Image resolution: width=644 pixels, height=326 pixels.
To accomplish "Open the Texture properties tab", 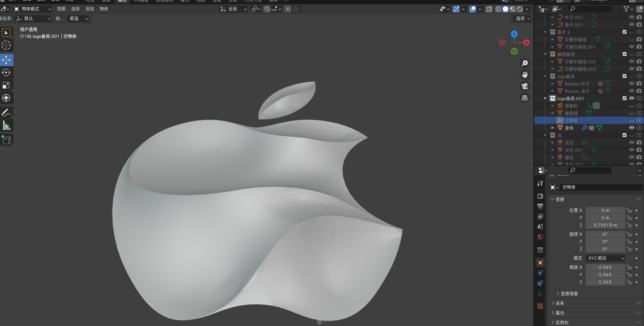I will [x=540, y=306].
